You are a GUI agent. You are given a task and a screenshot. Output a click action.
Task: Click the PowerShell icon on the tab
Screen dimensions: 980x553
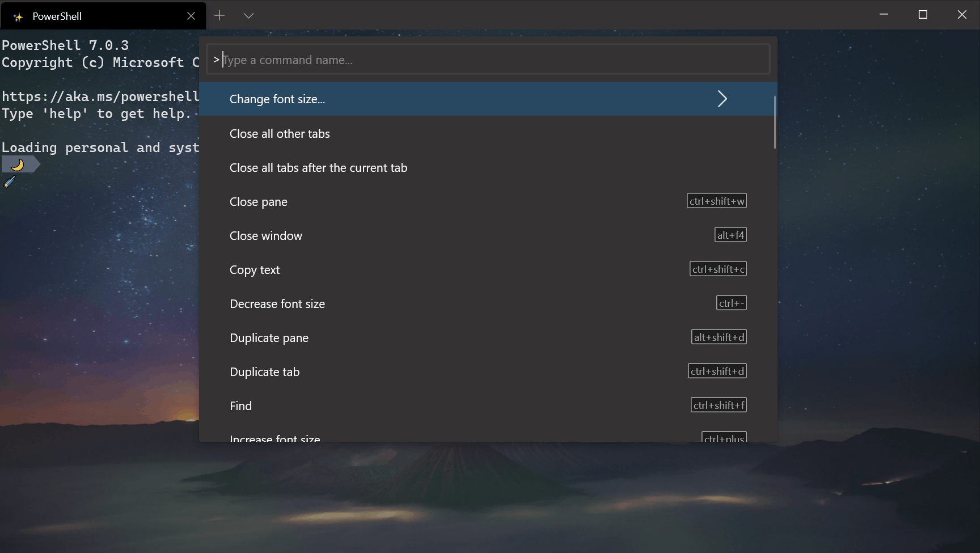click(x=19, y=16)
